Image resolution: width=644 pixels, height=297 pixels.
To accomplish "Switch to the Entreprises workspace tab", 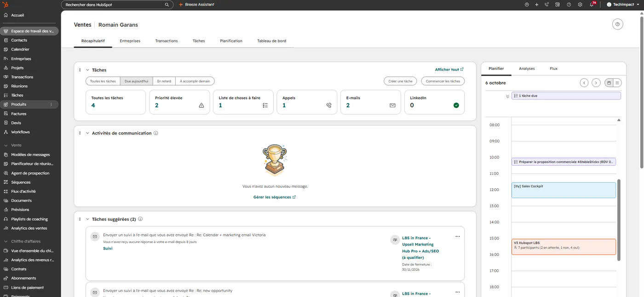I will pos(130,41).
